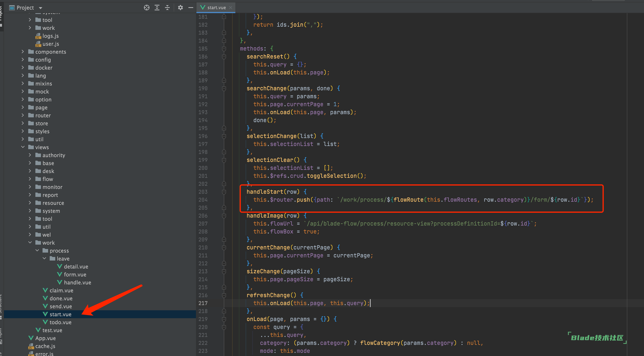Click the Expand All icon in Project toolbar
This screenshot has width=644, height=356.
click(x=157, y=8)
